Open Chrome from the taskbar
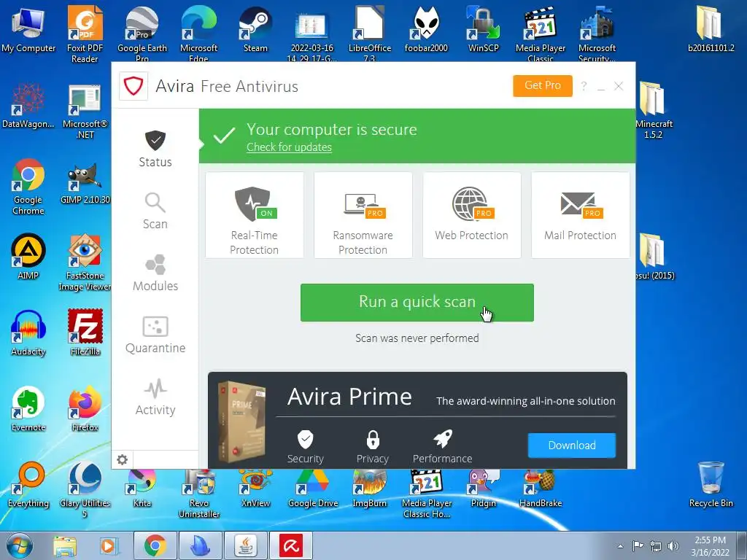Viewport: 747px width, 560px height. tap(155, 545)
